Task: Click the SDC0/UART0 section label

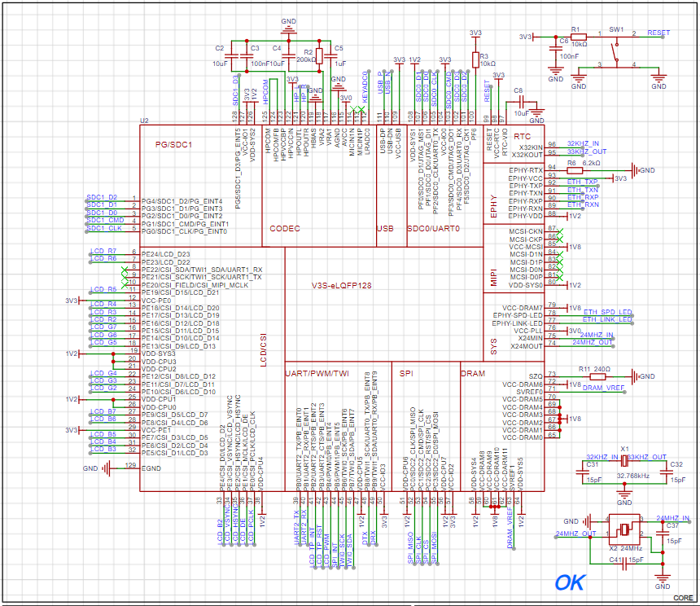Action: click(434, 229)
